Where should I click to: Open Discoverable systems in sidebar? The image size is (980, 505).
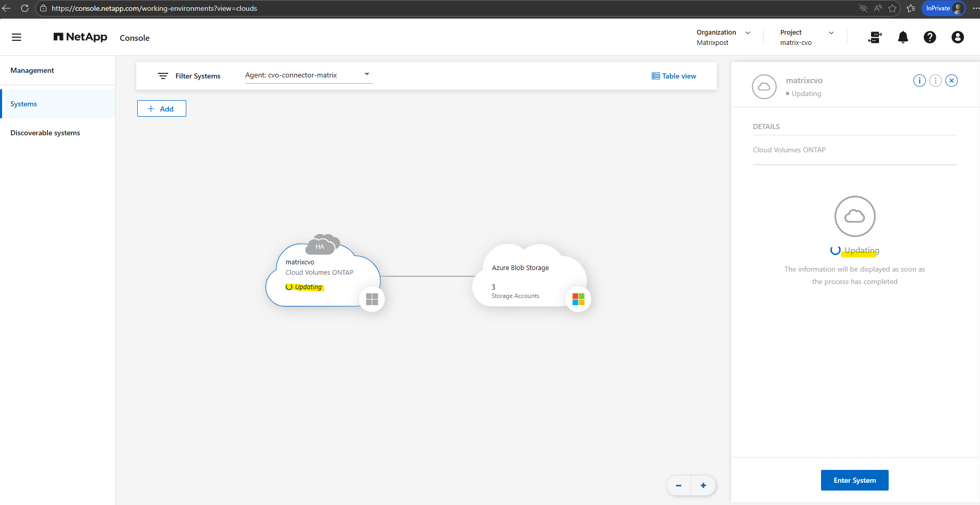[x=45, y=133]
